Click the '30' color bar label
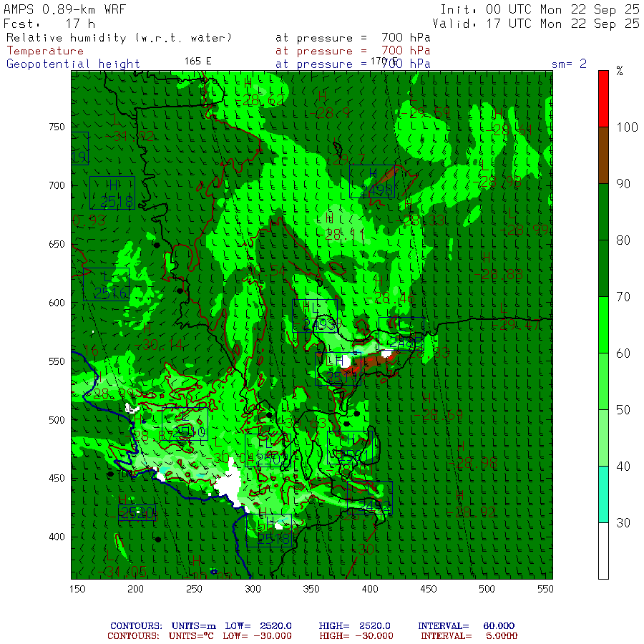 click(x=623, y=523)
